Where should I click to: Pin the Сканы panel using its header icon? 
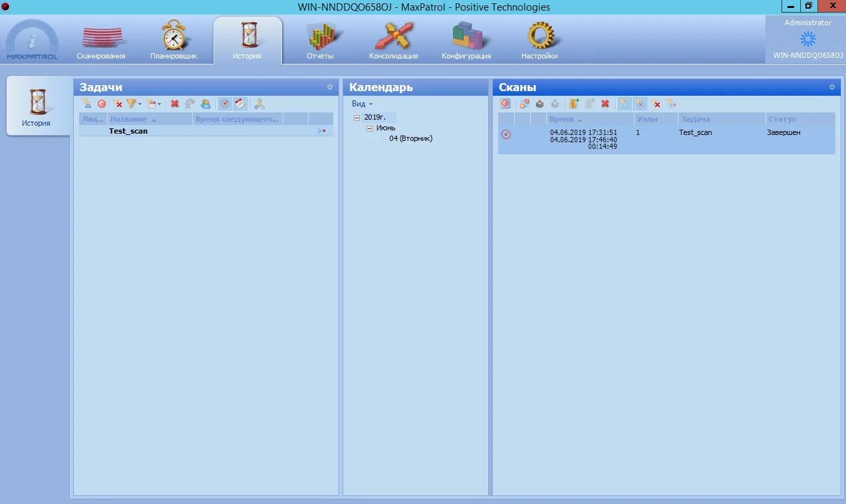click(832, 87)
